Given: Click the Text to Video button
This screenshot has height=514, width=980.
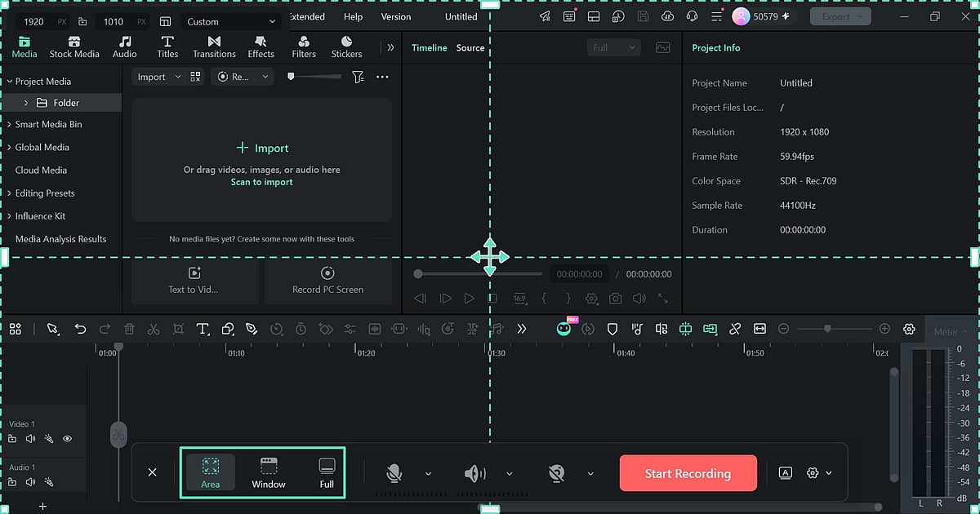Looking at the screenshot, I should (x=194, y=280).
